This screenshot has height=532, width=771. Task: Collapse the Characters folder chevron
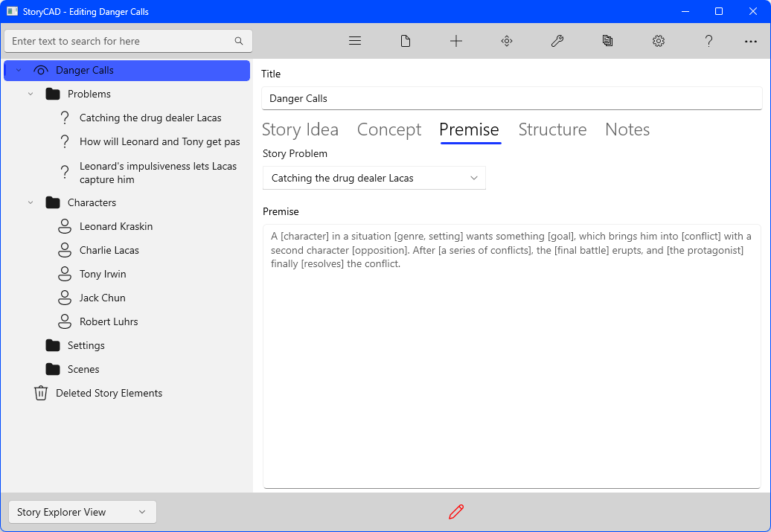click(31, 202)
